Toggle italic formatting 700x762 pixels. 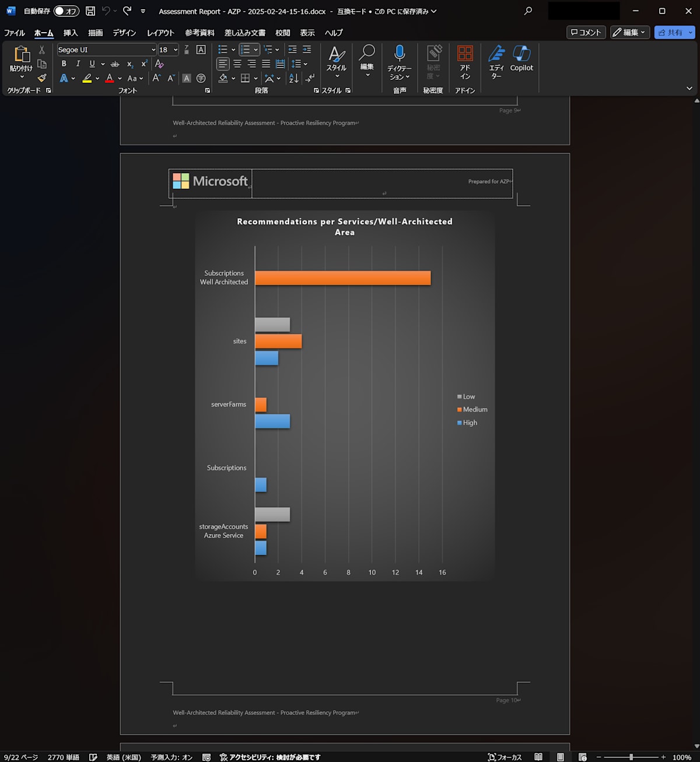click(78, 64)
